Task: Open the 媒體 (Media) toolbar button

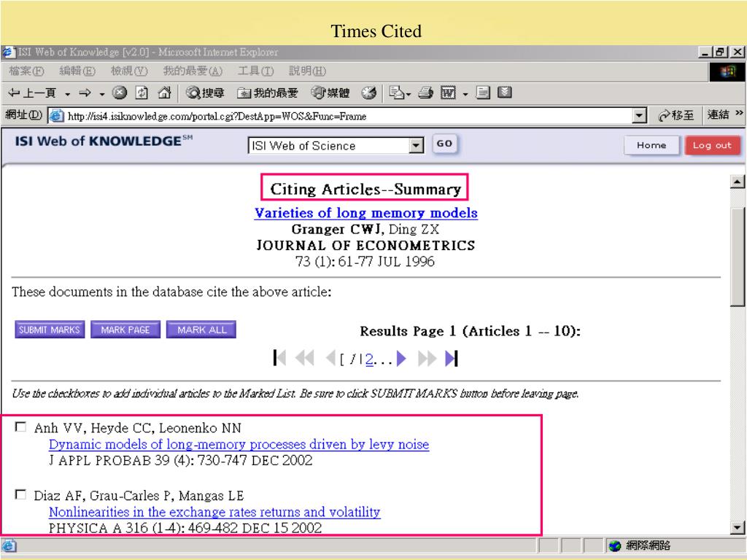Action: click(330, 93)
